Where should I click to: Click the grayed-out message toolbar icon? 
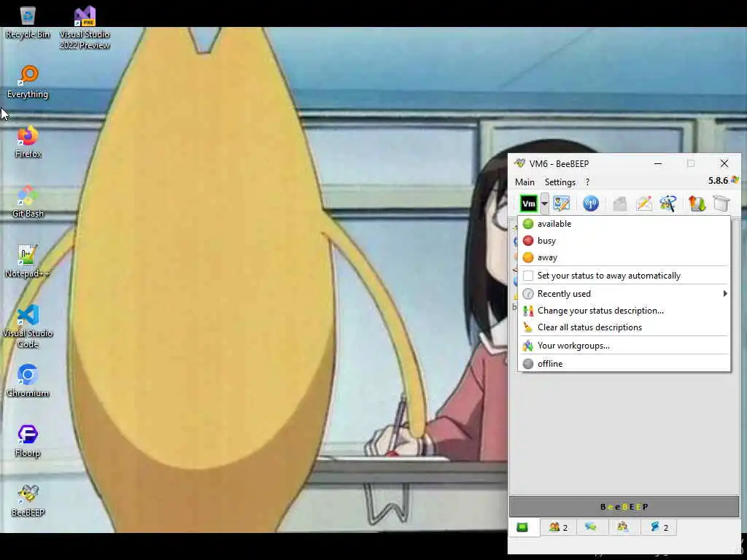tap(620, 204)
